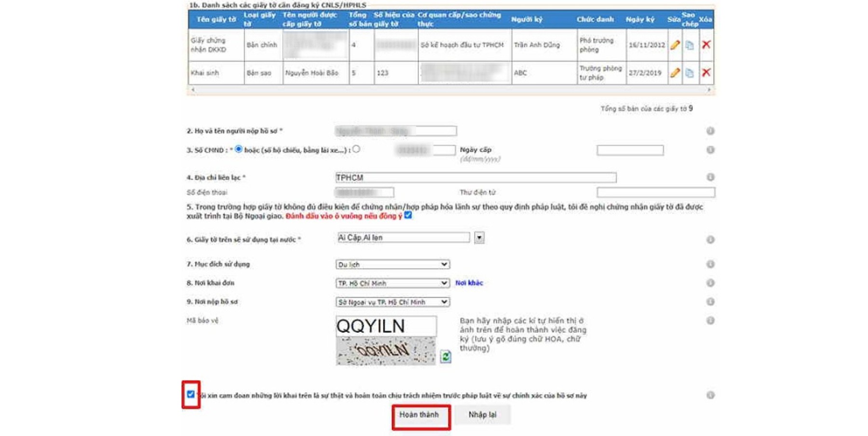Edit the Khai sinh row with pencil

point(675,73)
